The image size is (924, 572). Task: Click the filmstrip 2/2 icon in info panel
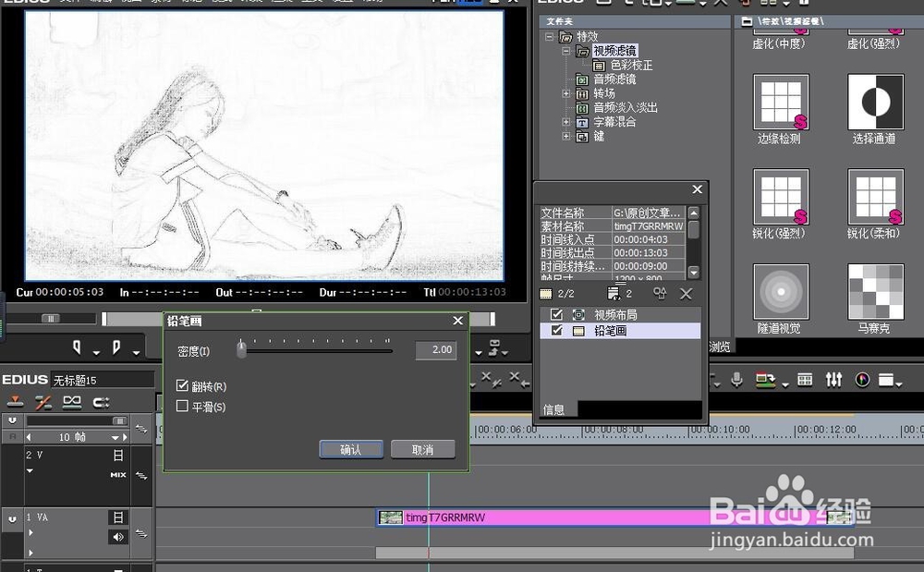coord(546,293)
